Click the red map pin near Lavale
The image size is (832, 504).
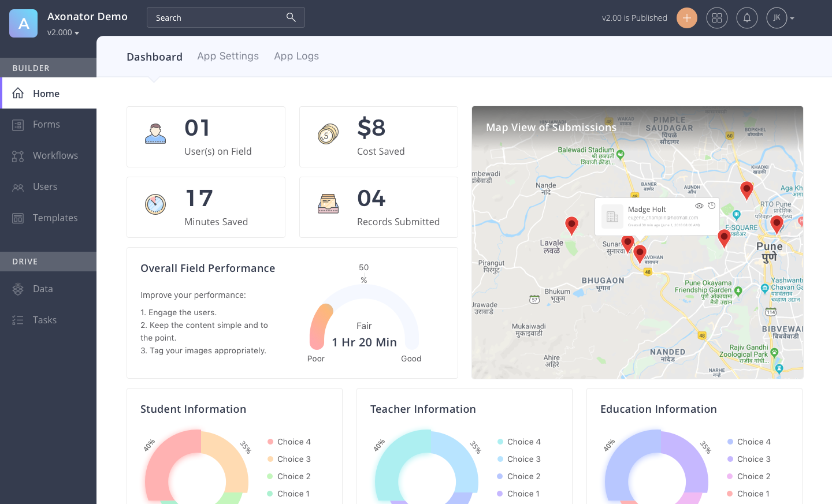571,226
